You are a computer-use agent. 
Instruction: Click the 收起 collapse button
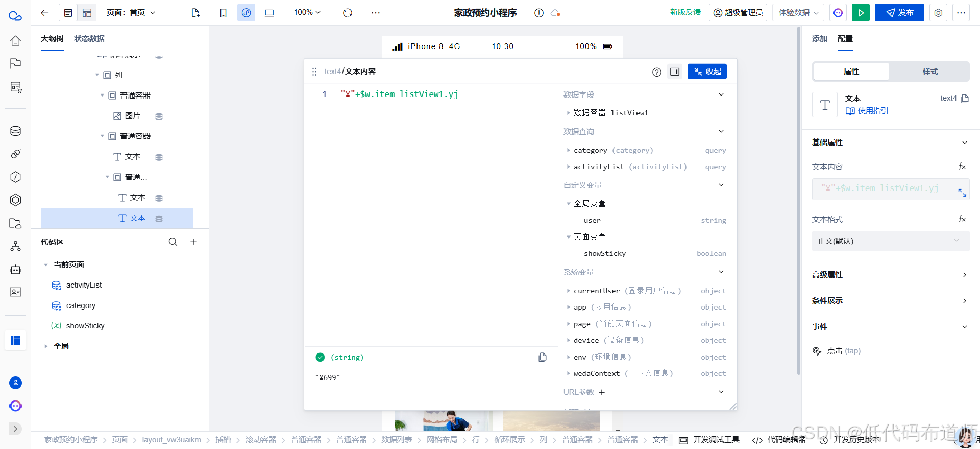707,72
